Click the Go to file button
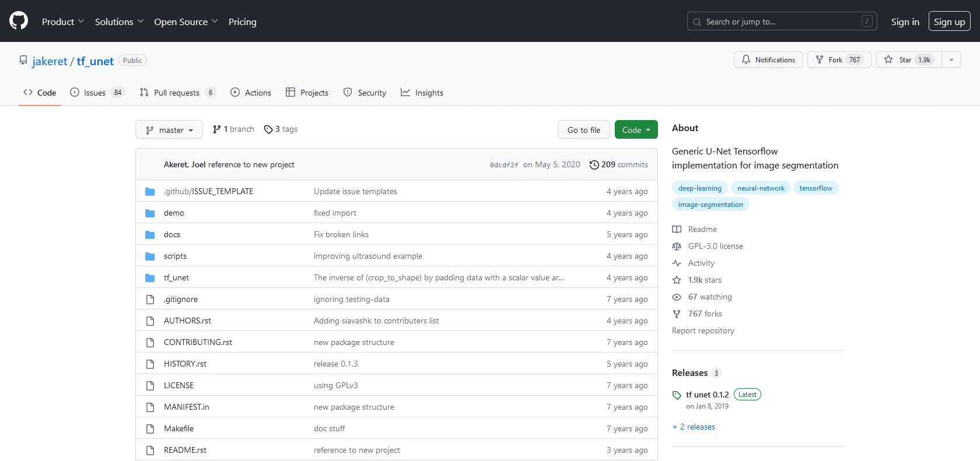Screen dimensions: 980x461 583,129
